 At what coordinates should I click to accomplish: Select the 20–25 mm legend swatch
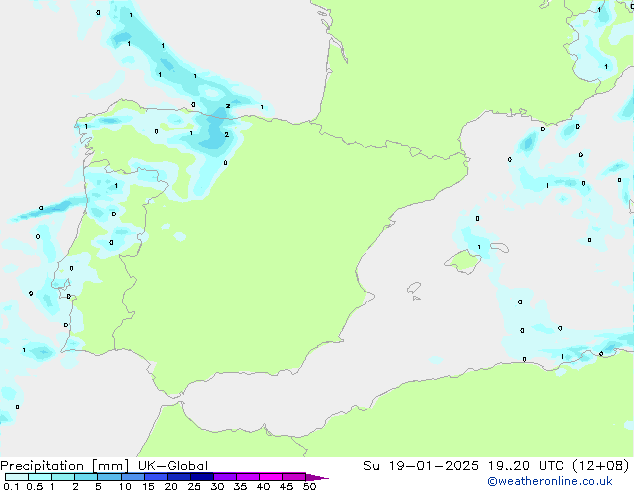pos(179,477)
